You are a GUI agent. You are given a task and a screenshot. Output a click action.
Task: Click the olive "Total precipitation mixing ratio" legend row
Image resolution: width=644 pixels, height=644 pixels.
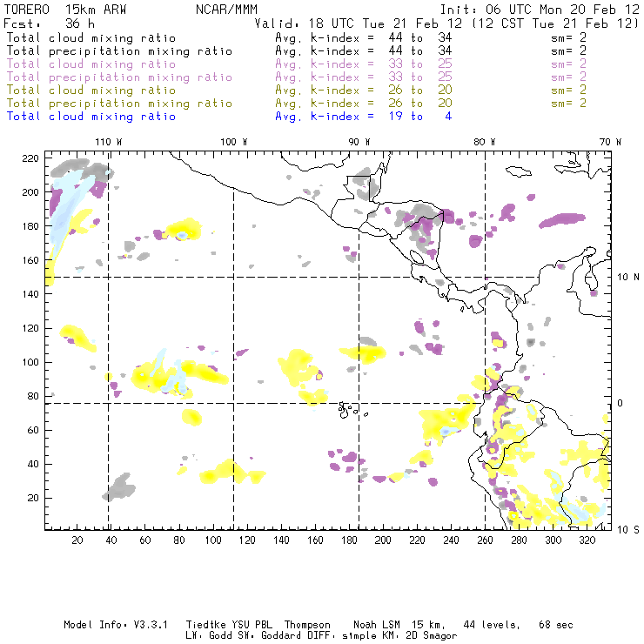297,103
